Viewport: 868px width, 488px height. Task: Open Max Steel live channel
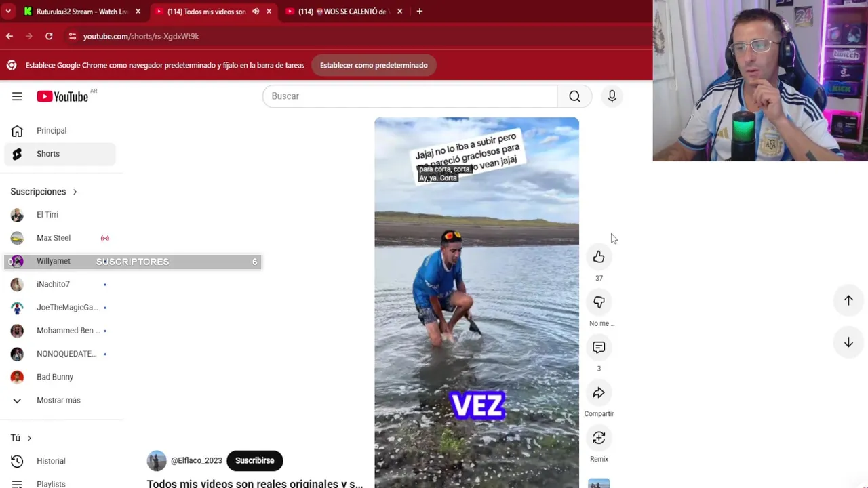(x=60, y=238)
